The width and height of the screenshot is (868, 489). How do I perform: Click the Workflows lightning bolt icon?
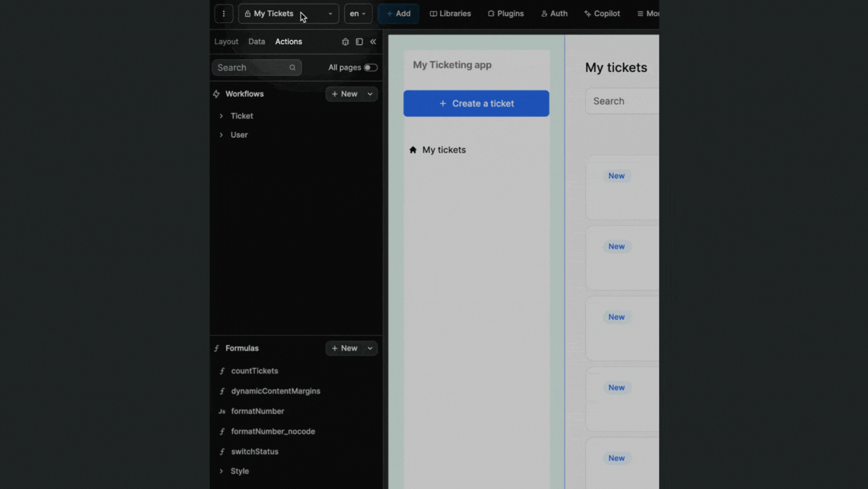[x=216, y=94]
